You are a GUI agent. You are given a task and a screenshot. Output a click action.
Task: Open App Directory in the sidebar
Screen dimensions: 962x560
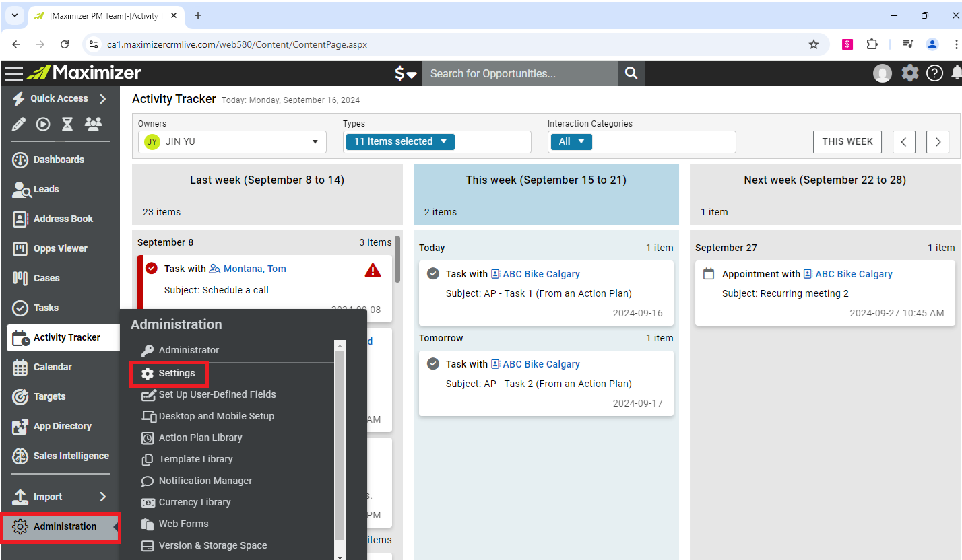[60, 426]
